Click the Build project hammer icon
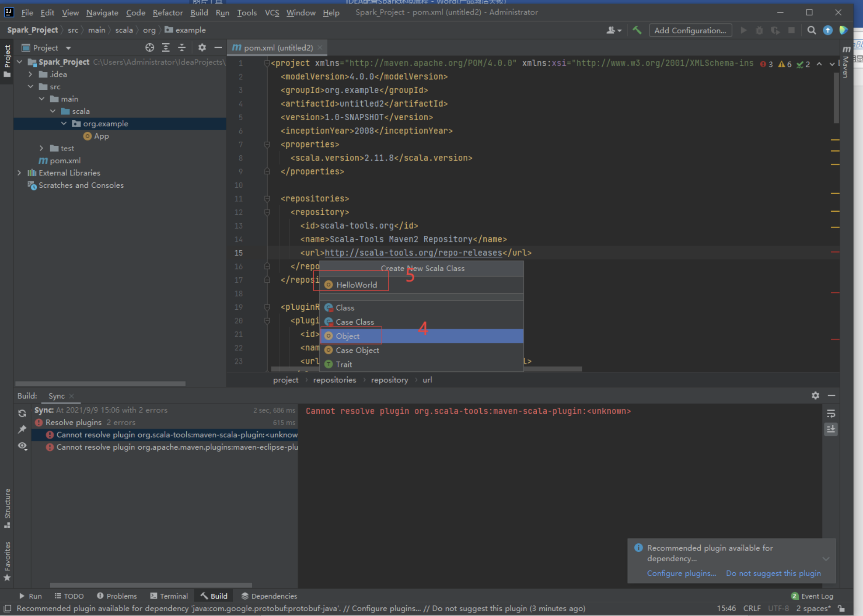The width and height of the screenshot is (863, 616). (637, 30)
